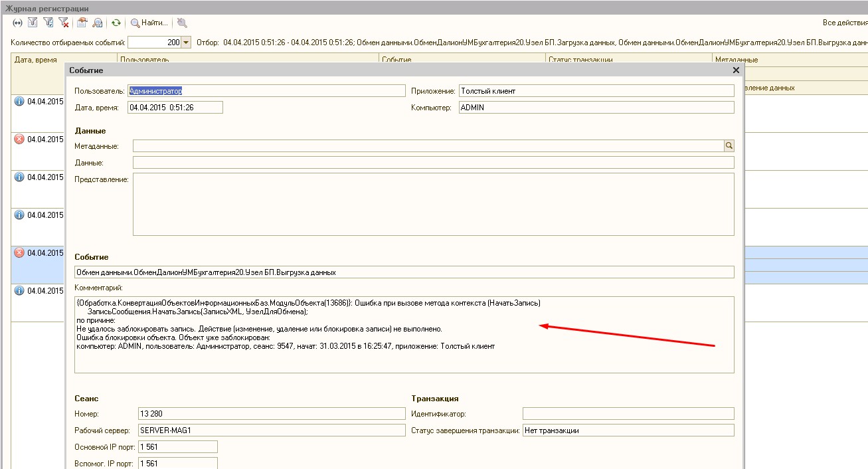Open the Все действия menu
Screen dimensions: 868x469
point(843,23)
